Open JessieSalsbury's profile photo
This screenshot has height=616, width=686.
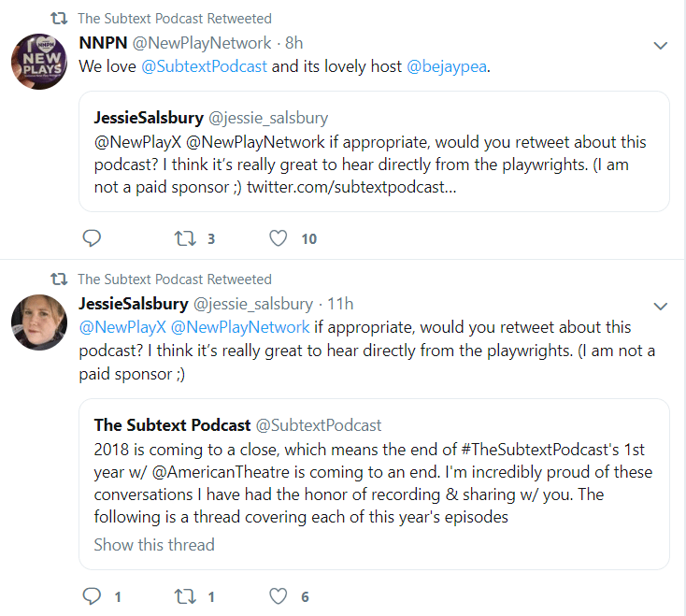coord(38,322)
